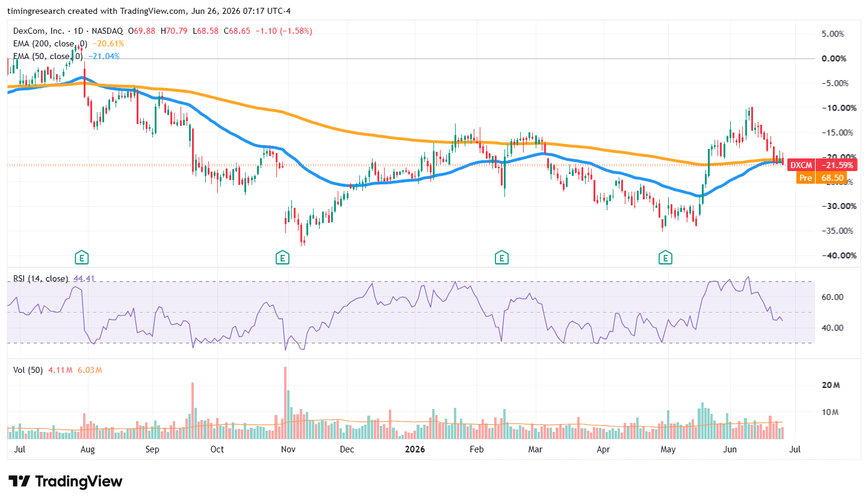The width and height of the screenshot is (868, 503).
Task: Select the volume value 4.11 M
Action: [x=59, y=370]
